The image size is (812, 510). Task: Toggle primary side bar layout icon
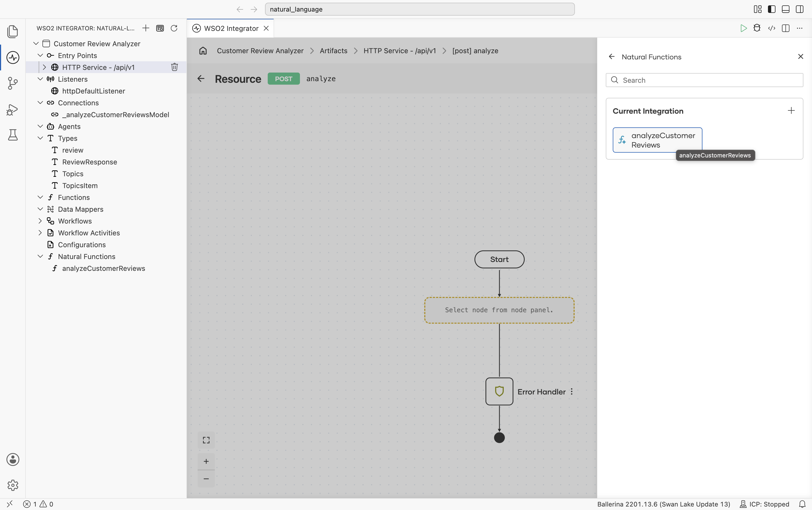coord(771,9)
